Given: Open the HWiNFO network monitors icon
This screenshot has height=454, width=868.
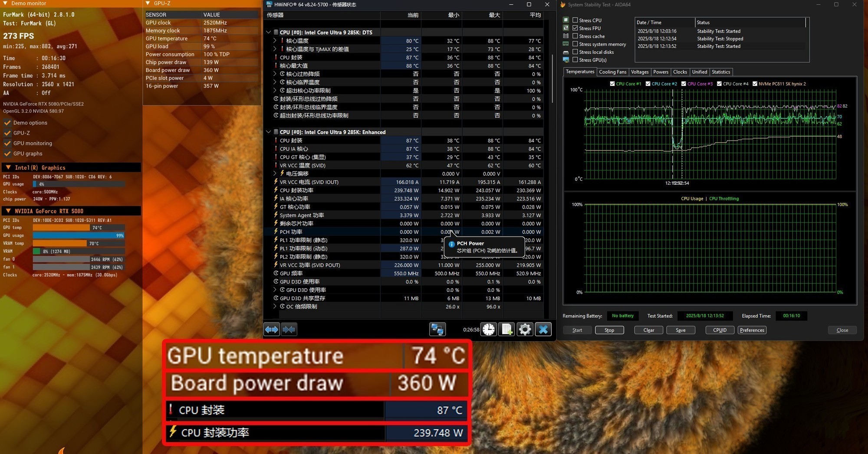Looking at the screenshot, I should click(437, 330).
